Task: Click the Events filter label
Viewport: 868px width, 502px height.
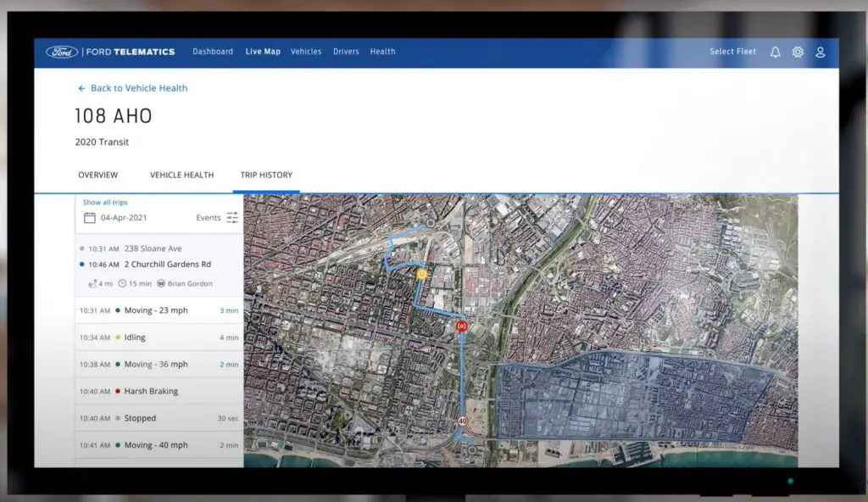Action: pos(209,218)
